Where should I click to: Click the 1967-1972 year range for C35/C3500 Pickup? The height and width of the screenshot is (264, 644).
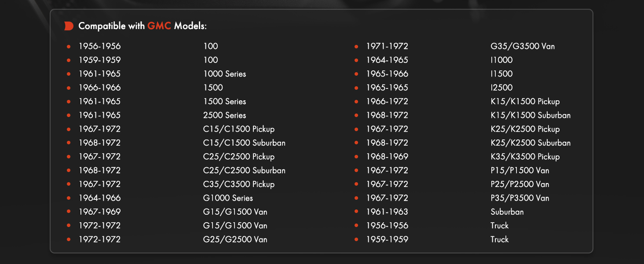[99, 184]
